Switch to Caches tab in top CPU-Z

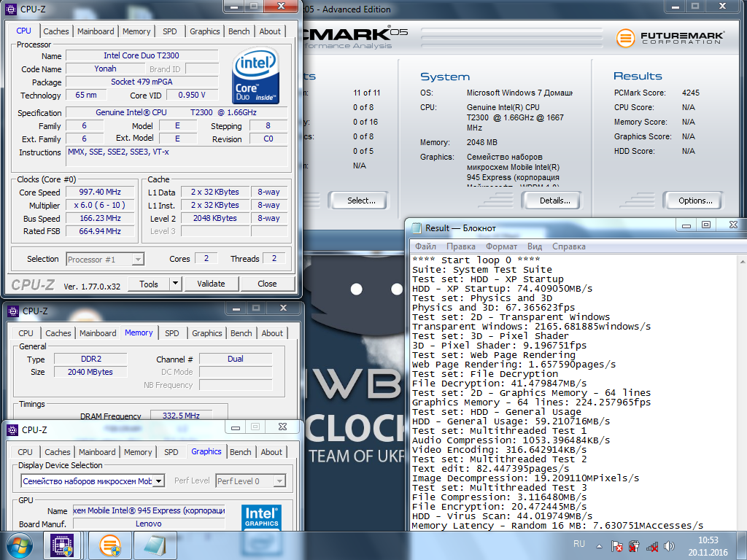tap(55, 31)
